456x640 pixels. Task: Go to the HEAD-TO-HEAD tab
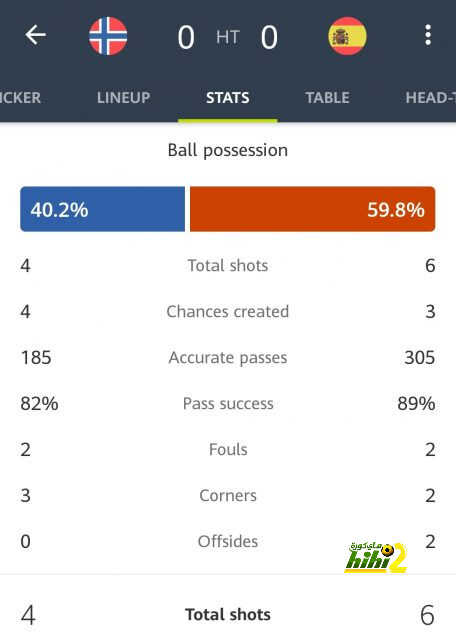430,97
